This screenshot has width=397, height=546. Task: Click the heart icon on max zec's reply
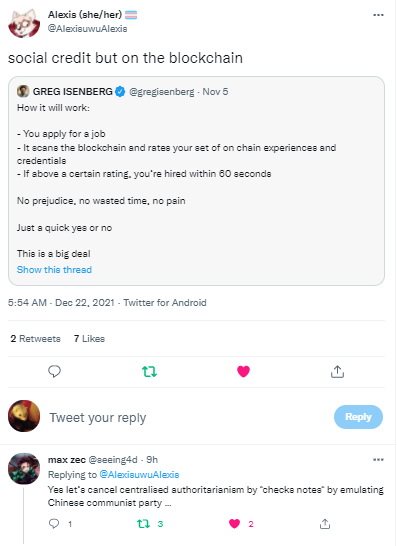[x=234, y=523]
